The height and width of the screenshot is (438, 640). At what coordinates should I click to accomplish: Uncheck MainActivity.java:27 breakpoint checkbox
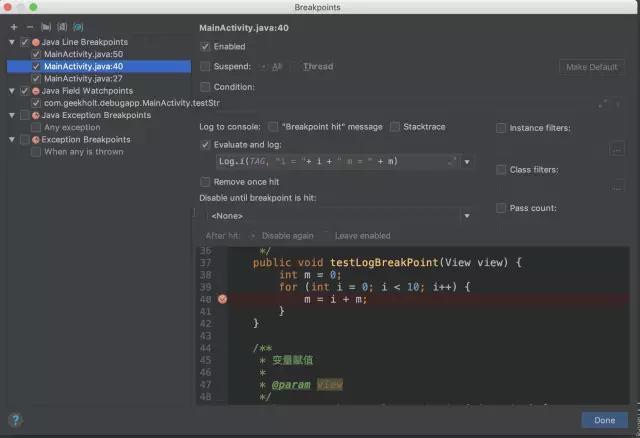click(x=36, y=79)
